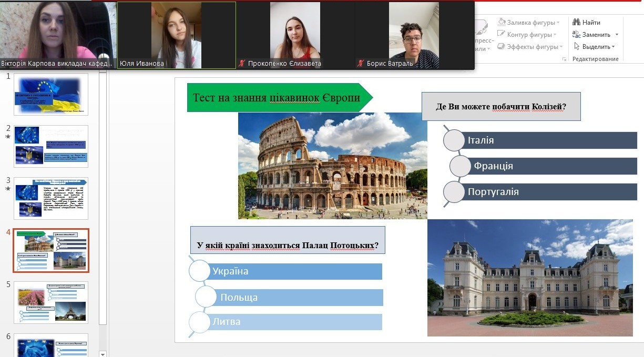Viewport: 644px width, 357px height.
Task: Click Борис Ватраль's video tile
Action: 414,35
